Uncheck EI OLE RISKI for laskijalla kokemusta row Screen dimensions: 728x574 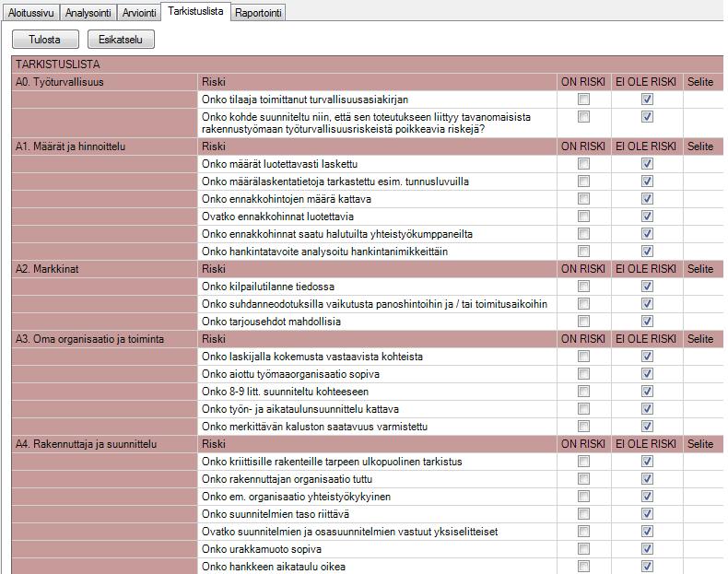click(x=647, y=357)
